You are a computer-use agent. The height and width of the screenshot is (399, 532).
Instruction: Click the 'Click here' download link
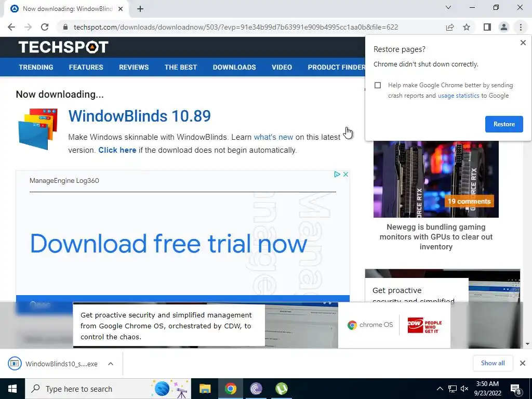(117, 150)
